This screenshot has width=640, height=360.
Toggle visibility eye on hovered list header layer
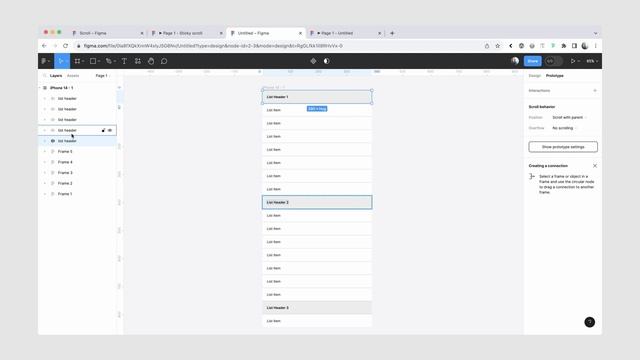tap(110, 130)
